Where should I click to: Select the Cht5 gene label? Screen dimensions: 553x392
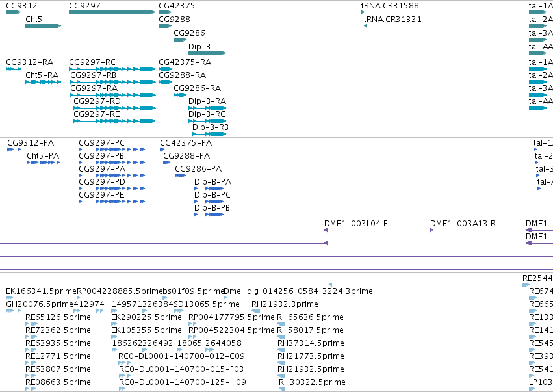[34, 19]
